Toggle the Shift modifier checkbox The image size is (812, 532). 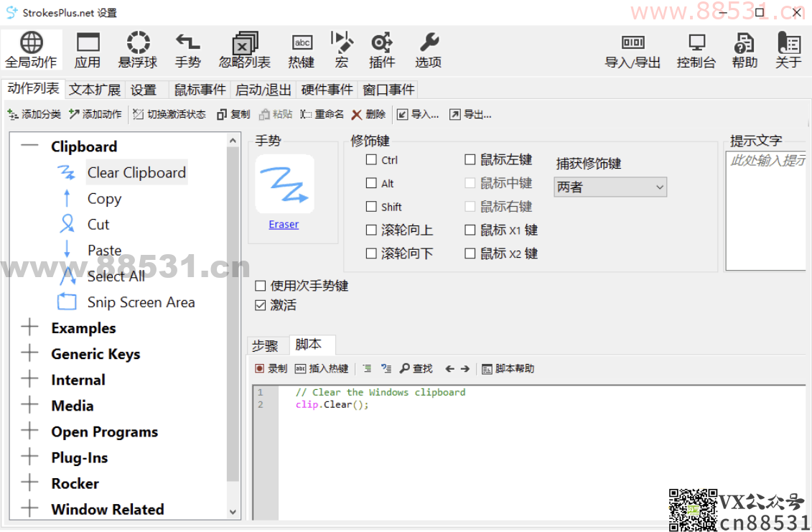(371, 206)
